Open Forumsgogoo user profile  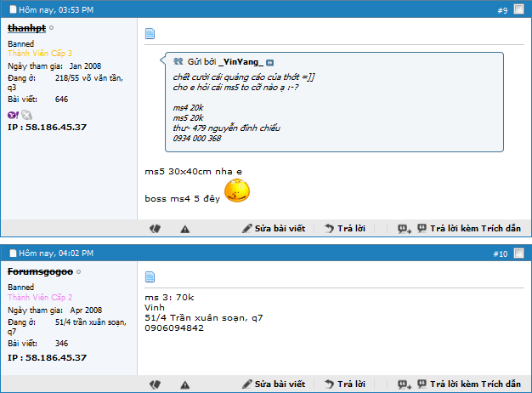pyautogui.click(x=41, y=271)
